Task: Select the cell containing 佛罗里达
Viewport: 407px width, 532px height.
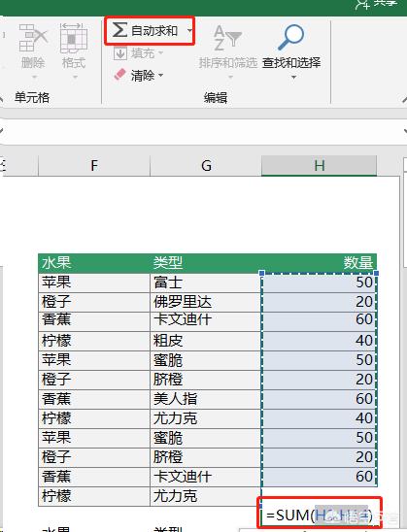Action: click(x=206, y=302)
